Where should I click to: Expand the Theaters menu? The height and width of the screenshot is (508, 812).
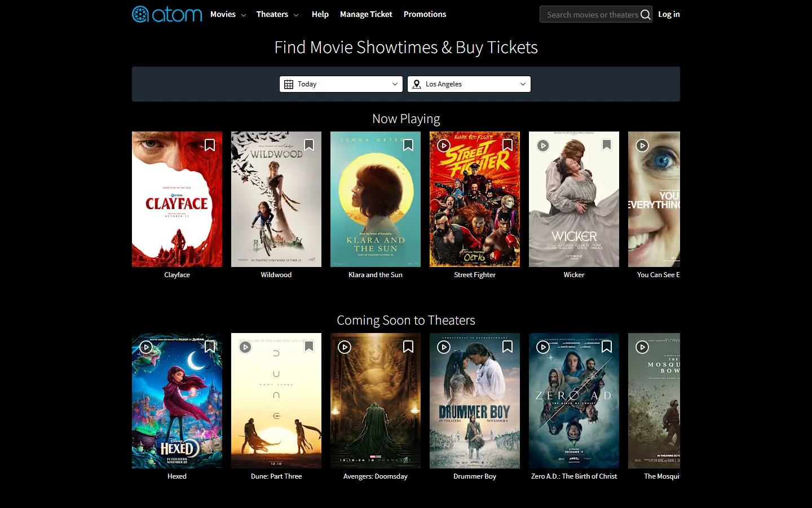pos(277,14)
